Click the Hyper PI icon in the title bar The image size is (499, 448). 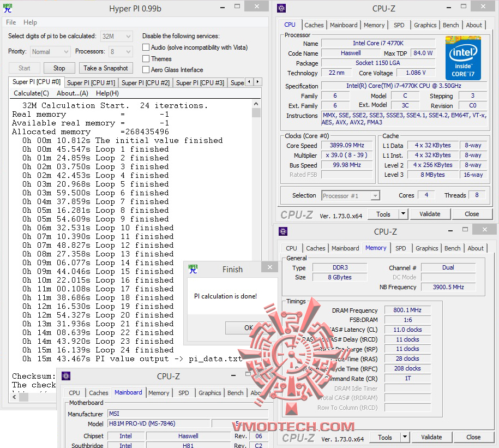[x=7, y=8]
